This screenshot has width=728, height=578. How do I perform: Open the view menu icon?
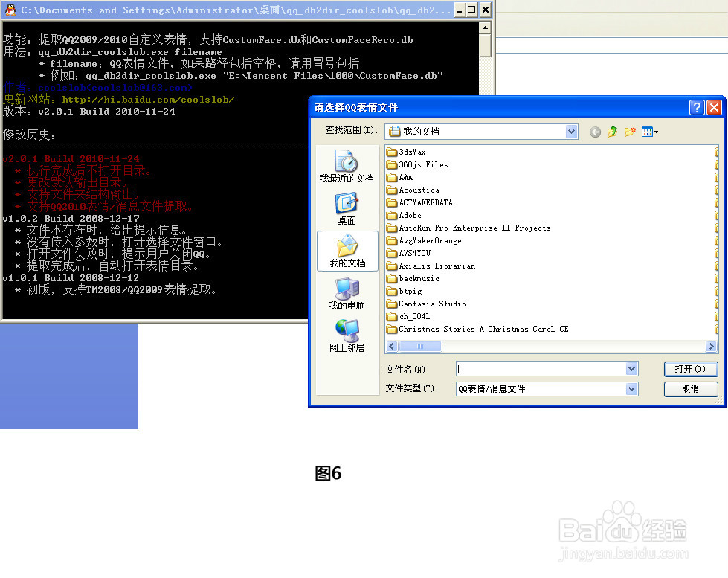click(647, 132)
